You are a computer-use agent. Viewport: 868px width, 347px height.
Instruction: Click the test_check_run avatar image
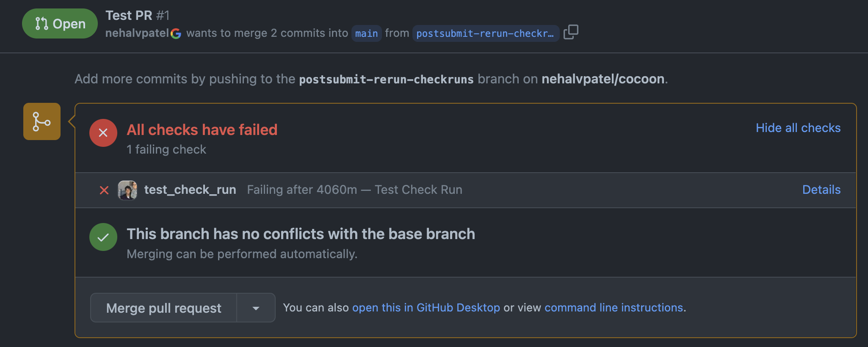(127, 190)
